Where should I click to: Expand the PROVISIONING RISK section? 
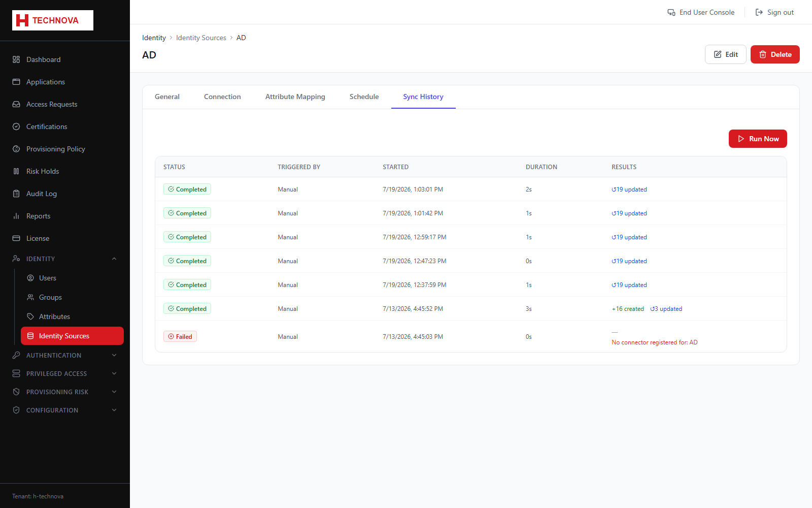[x=65, y=392]
